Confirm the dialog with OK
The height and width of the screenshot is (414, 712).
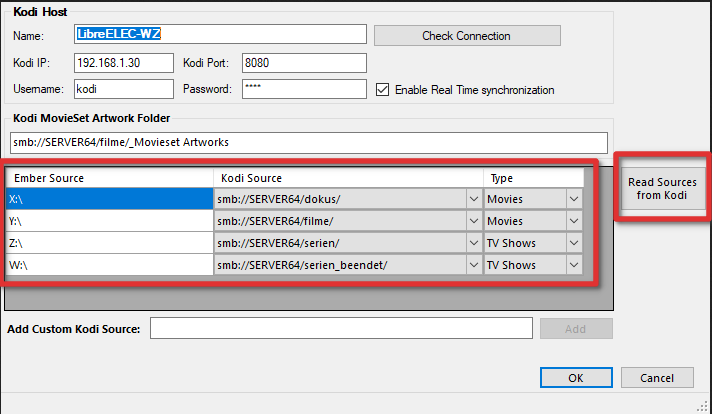click(x=576, y=378)
